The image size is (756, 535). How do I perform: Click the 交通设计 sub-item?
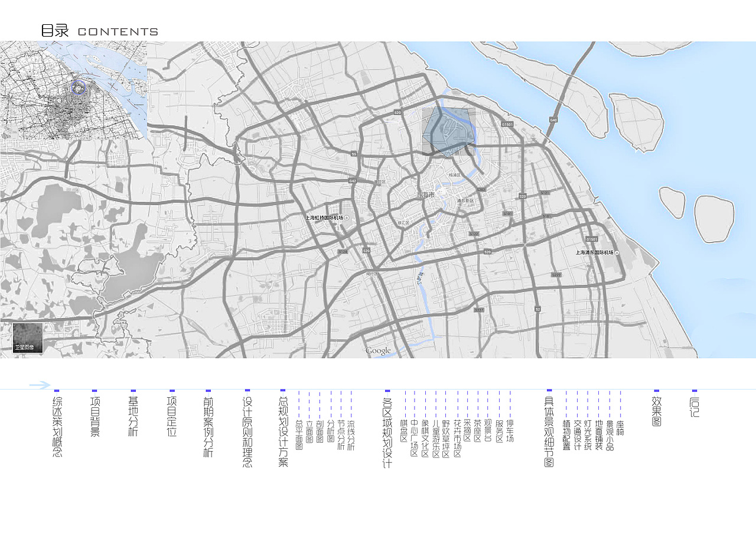[x=577, y=436]
